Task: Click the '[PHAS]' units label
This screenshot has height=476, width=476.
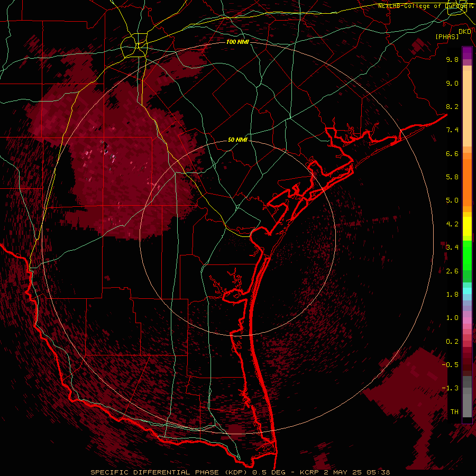Action: pos(447,37)
